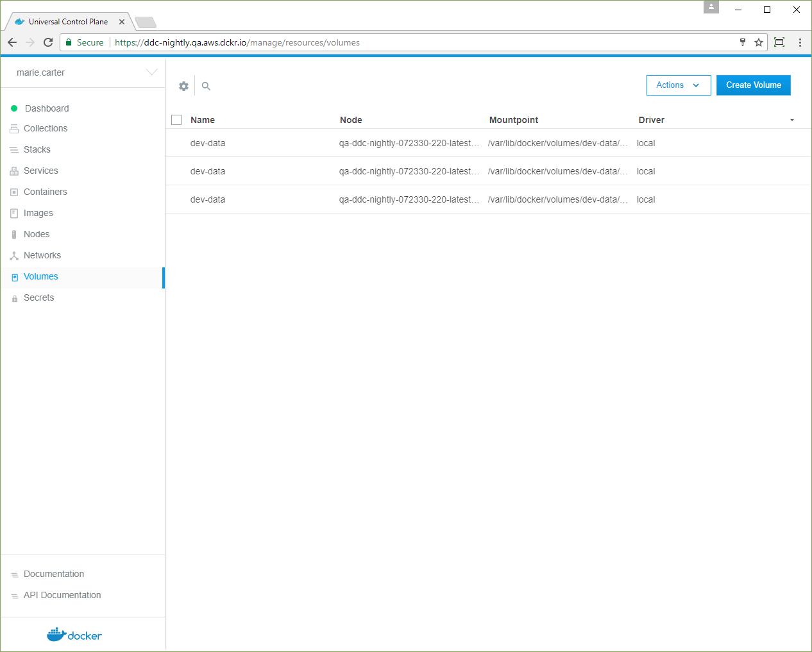Open the API Documentation link
The image size is (812, 652).
[x=62, y=595]
